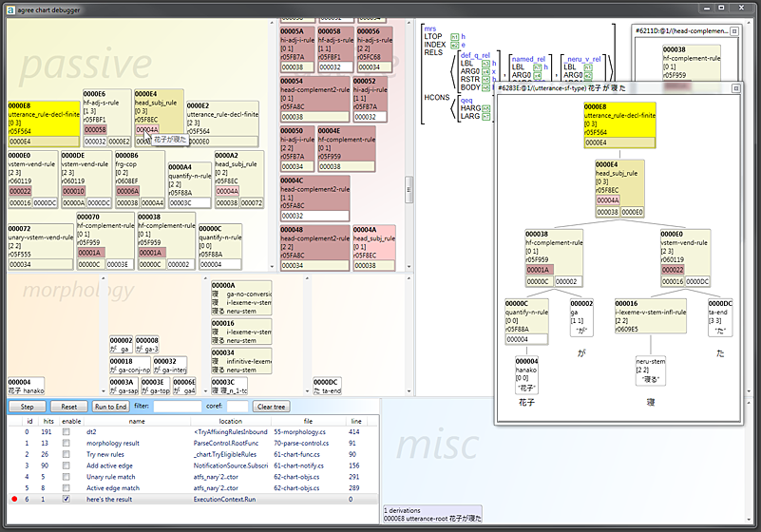Viewport: 761px width, 532px height.
Task: Select morphology entry 00003C in neru column
Action: (230, 387)
